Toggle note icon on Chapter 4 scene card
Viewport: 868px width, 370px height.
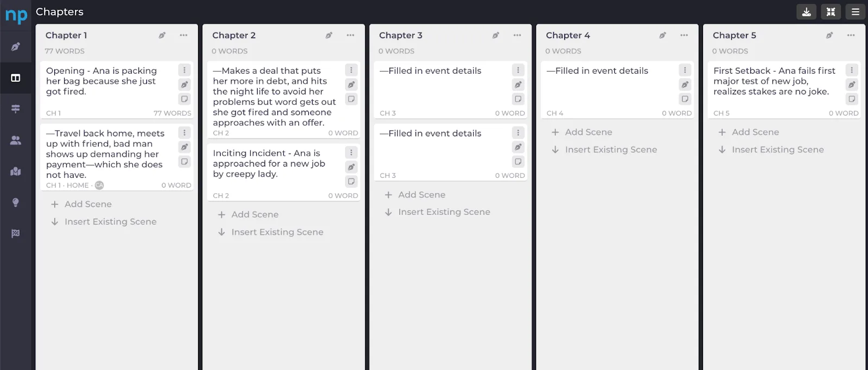685,99
